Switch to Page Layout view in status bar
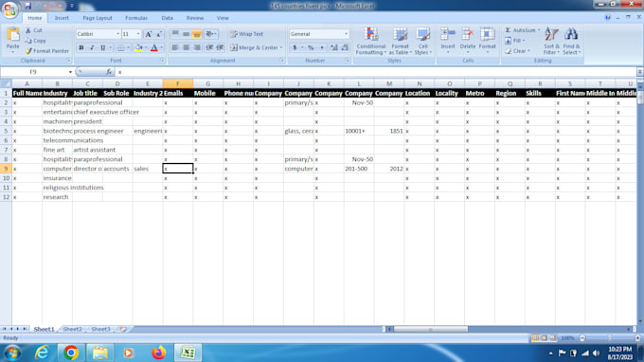 click(x=544, y=338)
